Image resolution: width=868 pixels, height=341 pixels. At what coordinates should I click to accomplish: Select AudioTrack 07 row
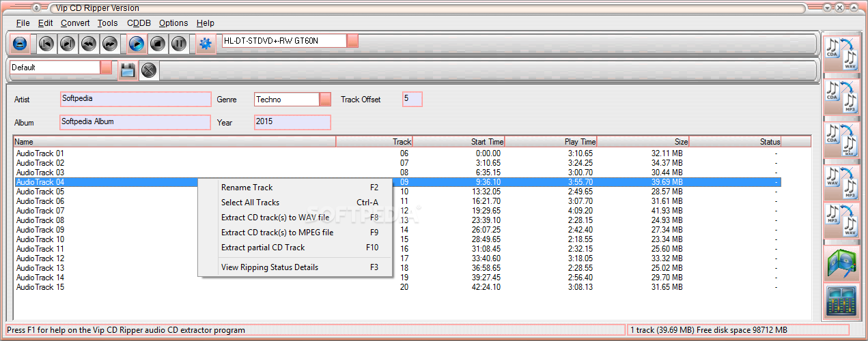click(397, 211)
